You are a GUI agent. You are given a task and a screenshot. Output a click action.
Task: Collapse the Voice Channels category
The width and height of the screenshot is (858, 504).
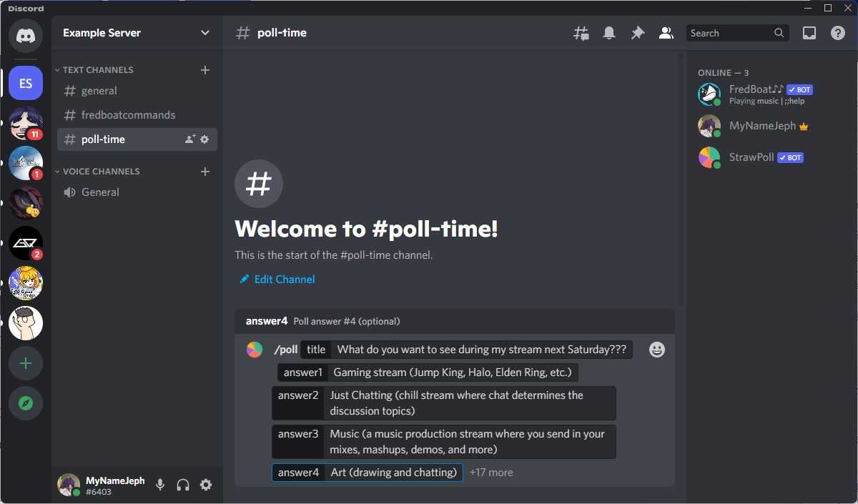[x=100, y=172]
